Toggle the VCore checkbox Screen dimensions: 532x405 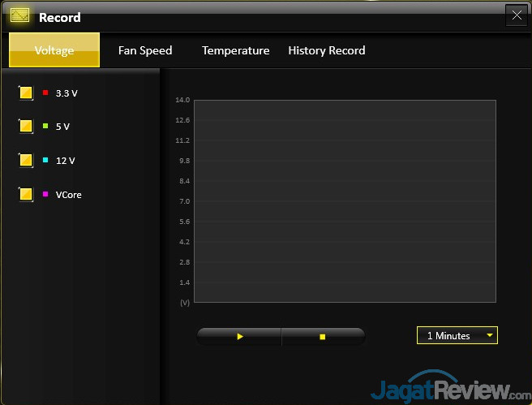26,195
